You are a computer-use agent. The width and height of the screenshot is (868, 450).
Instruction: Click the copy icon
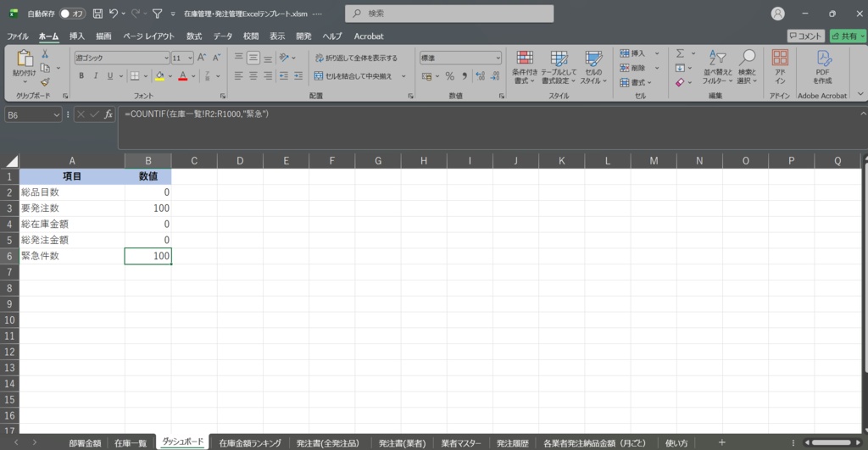pos(45,68)
